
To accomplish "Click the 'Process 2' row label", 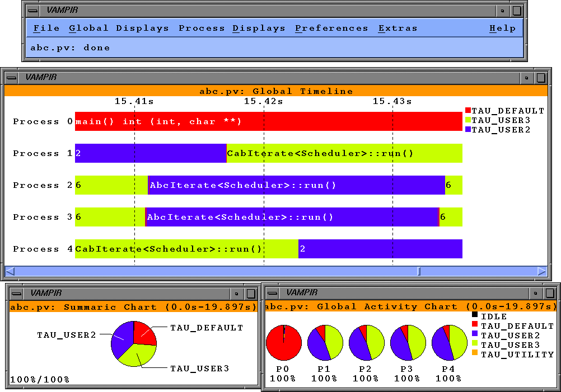I will click(43, 185).
